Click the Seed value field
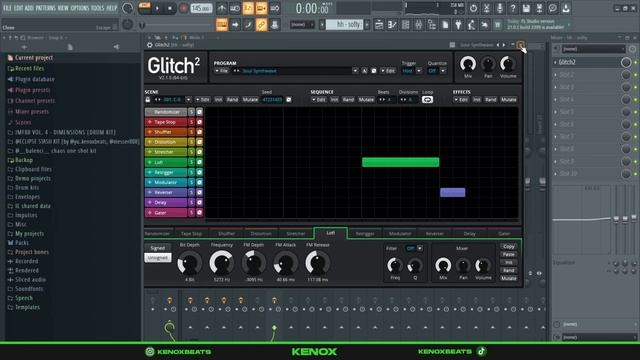 pos(272,100)
